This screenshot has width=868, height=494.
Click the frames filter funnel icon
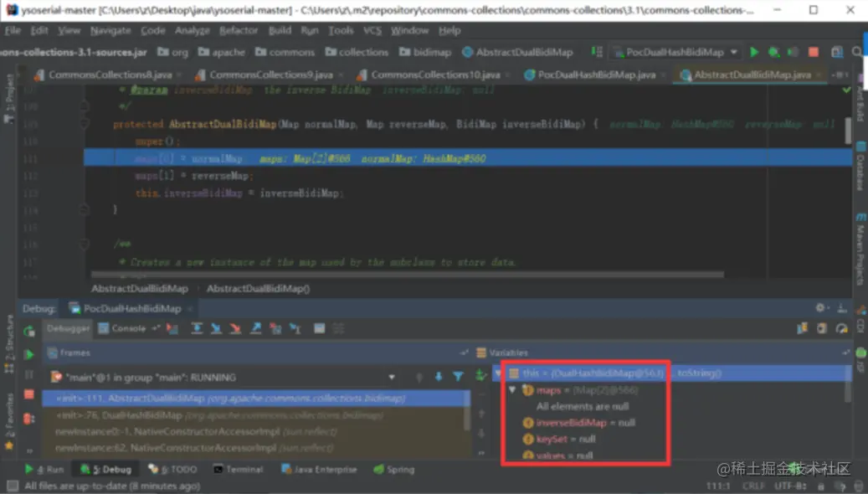pyautogui.click(x=459, y=377)
